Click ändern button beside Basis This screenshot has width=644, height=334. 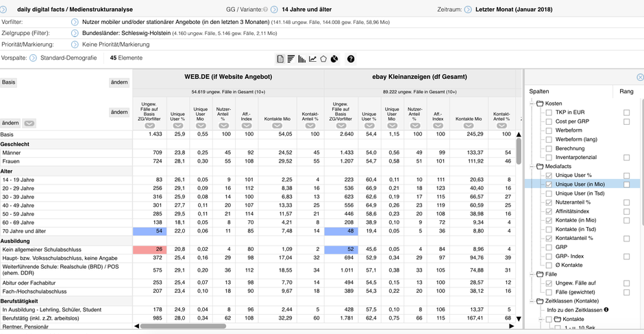point(119,83)
